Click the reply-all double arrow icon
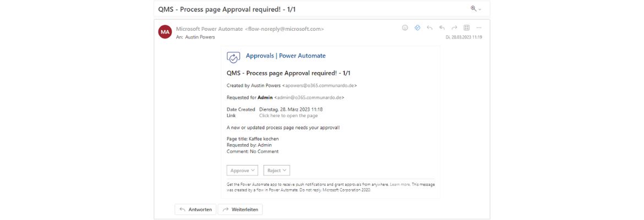644x220 pixels. [442, 28]
